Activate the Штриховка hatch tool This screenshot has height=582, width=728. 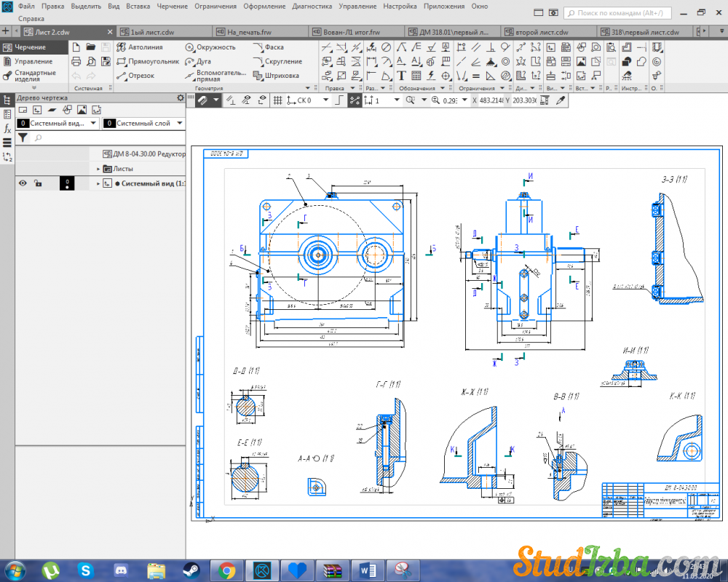tap(276, 76)
